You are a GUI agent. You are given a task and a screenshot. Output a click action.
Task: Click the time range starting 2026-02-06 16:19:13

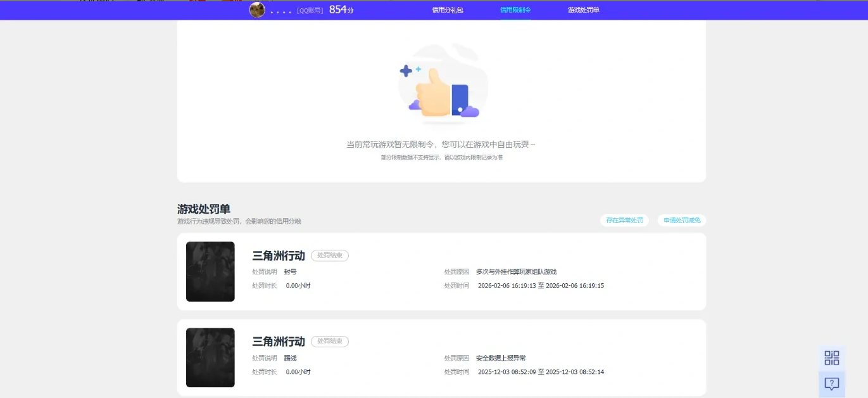[x=541, y=286]
